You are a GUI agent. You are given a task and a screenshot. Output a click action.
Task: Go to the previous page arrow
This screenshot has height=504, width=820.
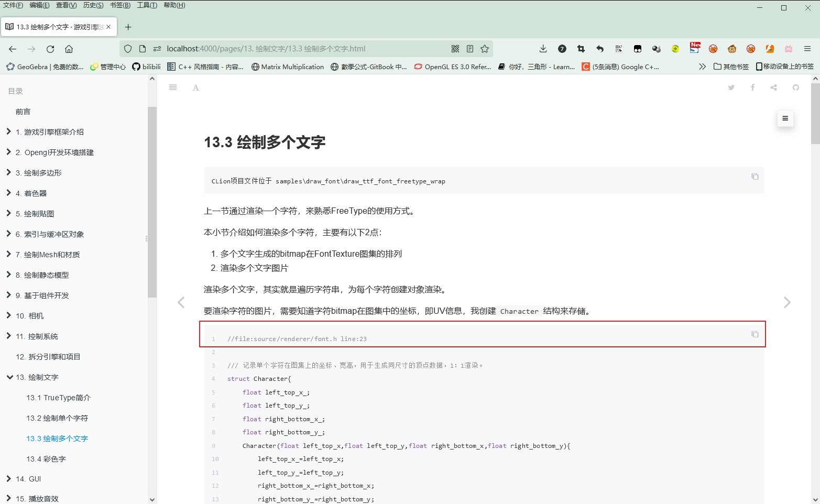coord(181,302)
